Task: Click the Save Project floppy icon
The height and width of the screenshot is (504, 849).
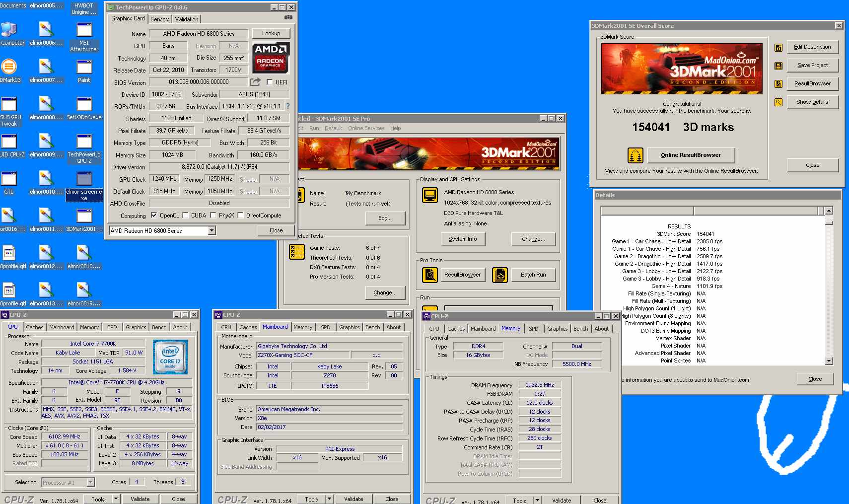Action: 778,66
